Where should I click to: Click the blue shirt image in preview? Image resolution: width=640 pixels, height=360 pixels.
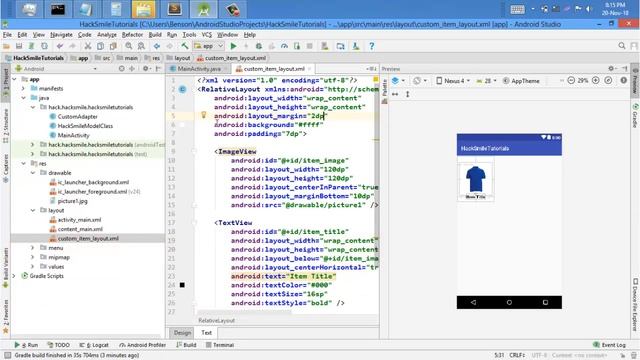[x=476, y=179]
